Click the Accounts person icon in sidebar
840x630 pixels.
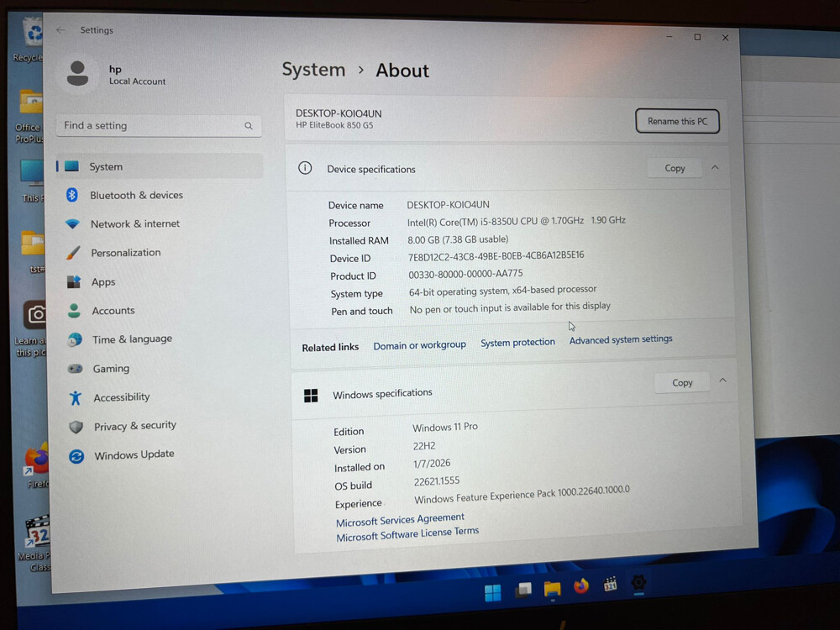[74, 310]
